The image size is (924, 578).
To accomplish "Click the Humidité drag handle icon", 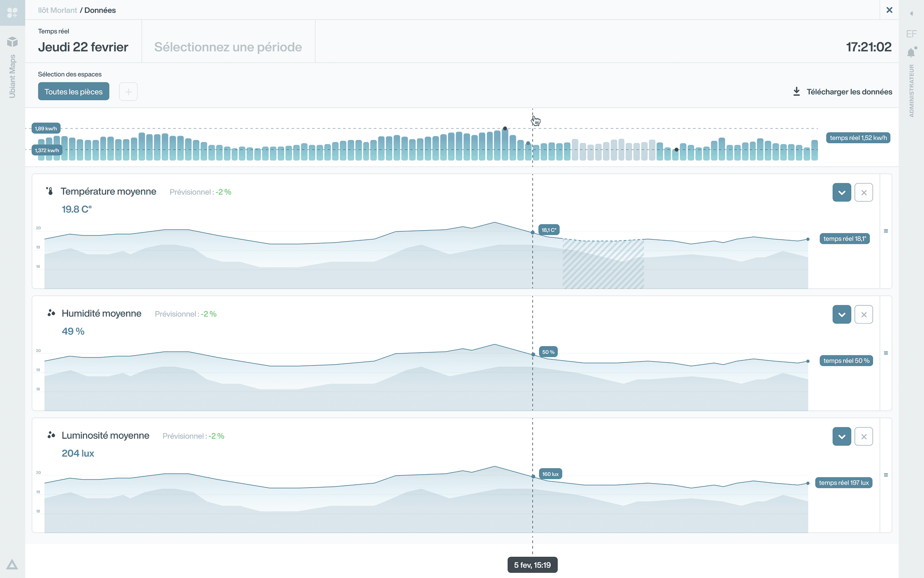I will [x=886, y=353].
